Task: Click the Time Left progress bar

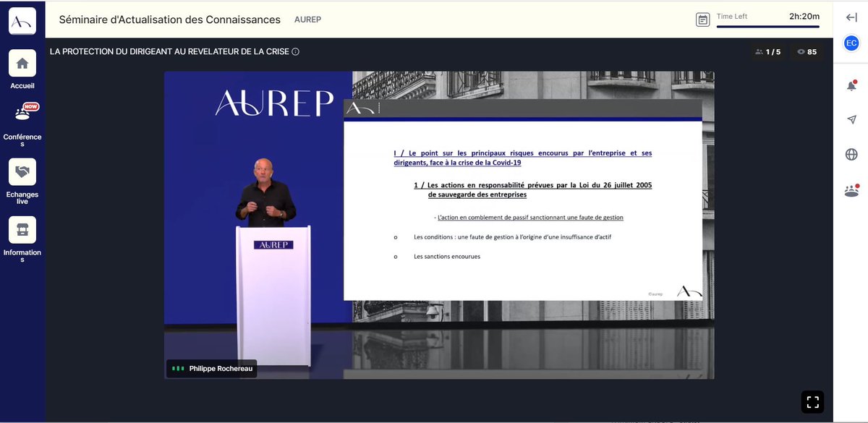Action: pos(767,27)
